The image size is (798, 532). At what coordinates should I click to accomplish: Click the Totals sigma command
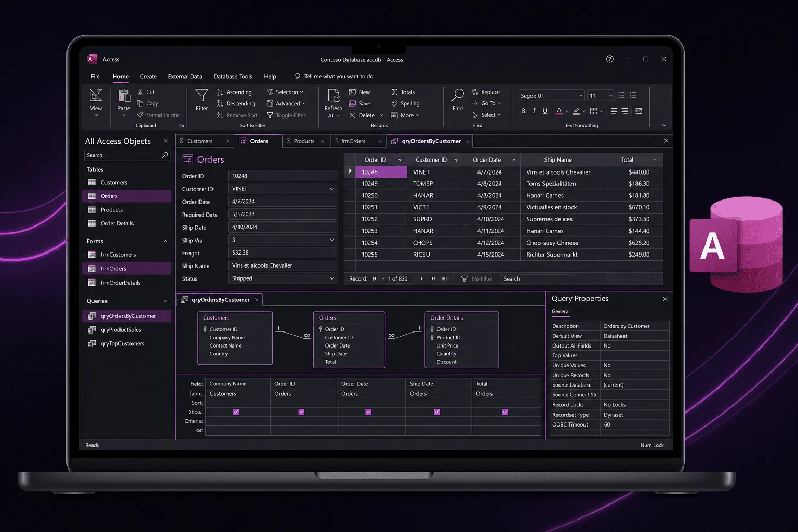click(403, 92)
